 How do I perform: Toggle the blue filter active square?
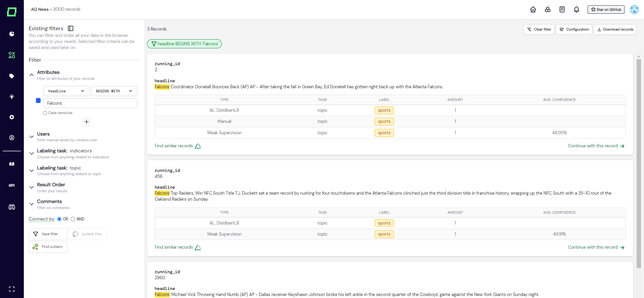[38, 101]
